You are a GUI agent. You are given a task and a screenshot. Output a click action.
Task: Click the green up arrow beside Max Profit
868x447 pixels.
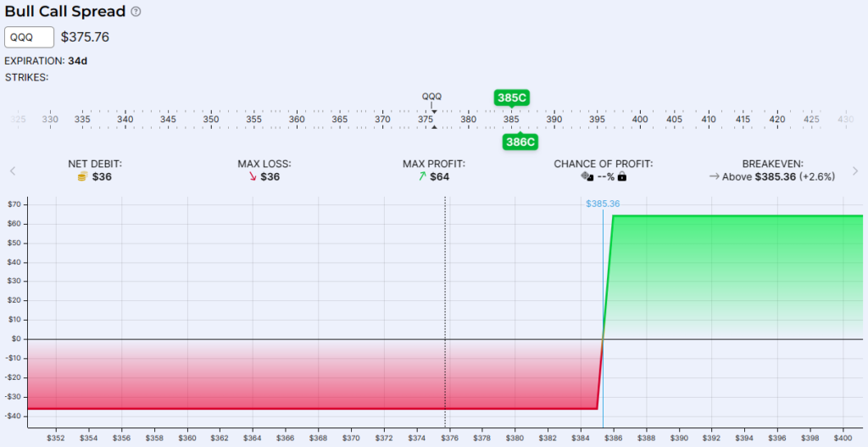422,176
